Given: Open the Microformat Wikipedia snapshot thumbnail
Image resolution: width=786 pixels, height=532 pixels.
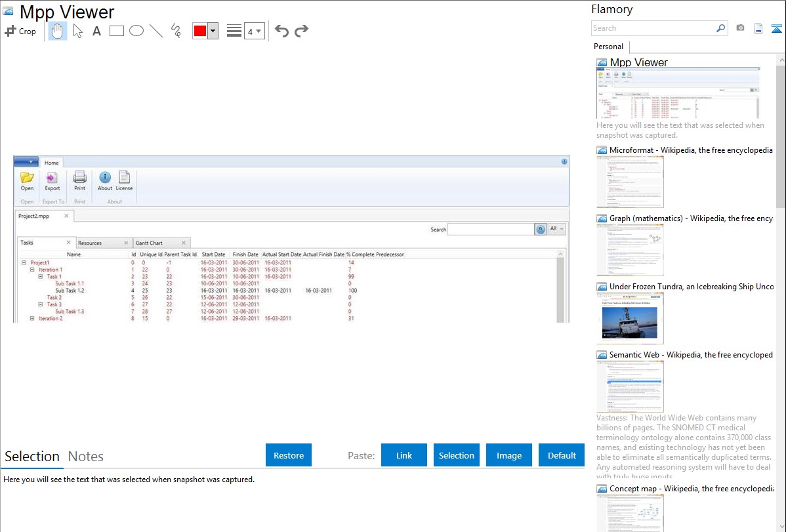Looking at the screenshot, I should click(x=630, y=182).
